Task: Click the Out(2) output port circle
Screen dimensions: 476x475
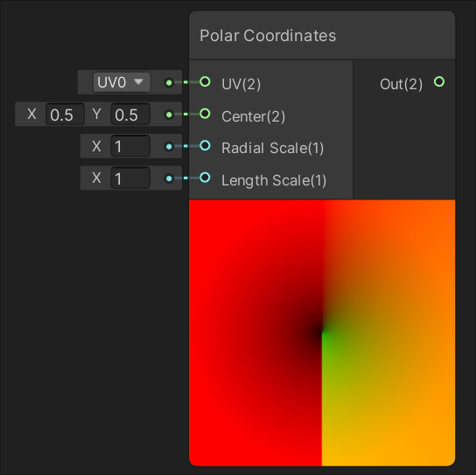Action: pos(439,81)
